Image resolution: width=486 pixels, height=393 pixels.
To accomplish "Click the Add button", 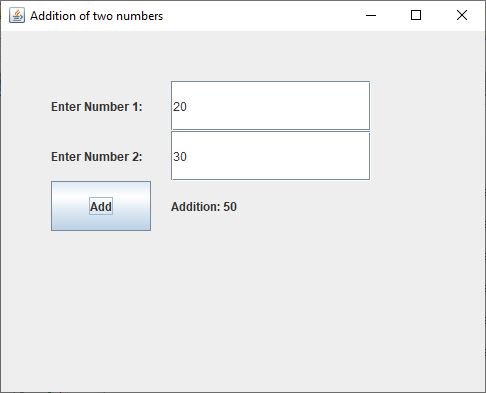I will pyautogui.click(x=101, y=206).
